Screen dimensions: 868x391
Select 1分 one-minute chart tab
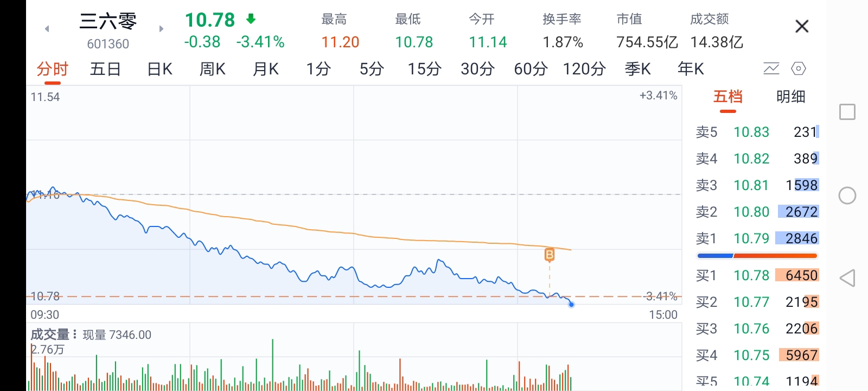[x=318, y=70]
